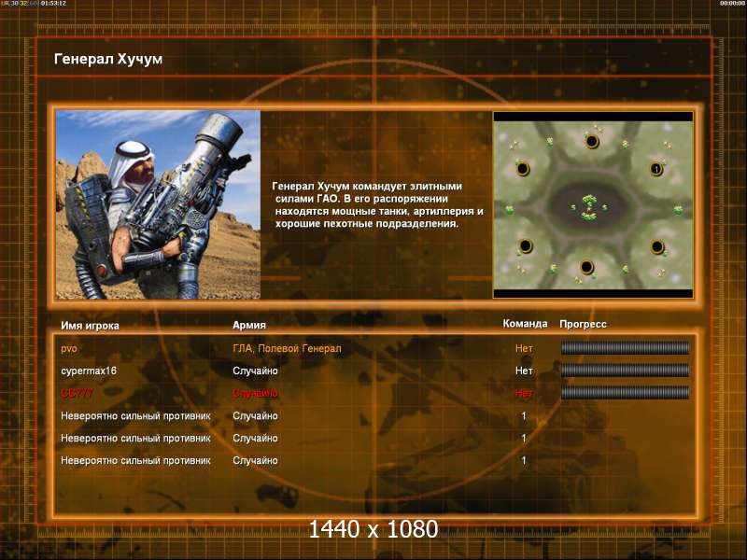Click the map preview thumbnail
This screenshot has height=560, width=747.
click(x=593, y=204)
